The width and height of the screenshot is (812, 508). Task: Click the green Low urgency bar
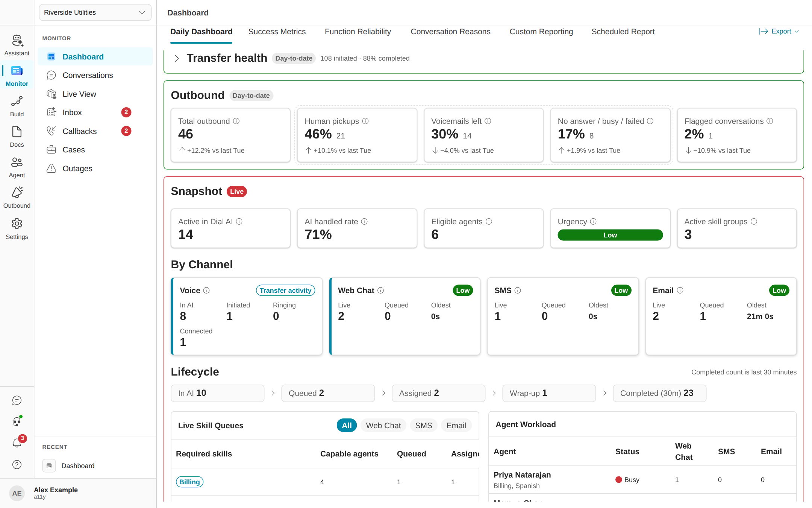pyautogui.click(x=610, y=235)
